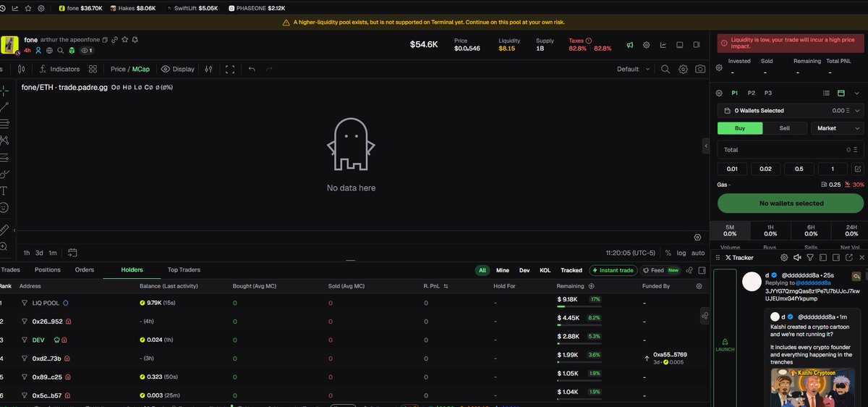This screenshot has width=868, height=407.
Task: Open the token link chain icon
Action: pyautogui.click(x=115, y=40)
